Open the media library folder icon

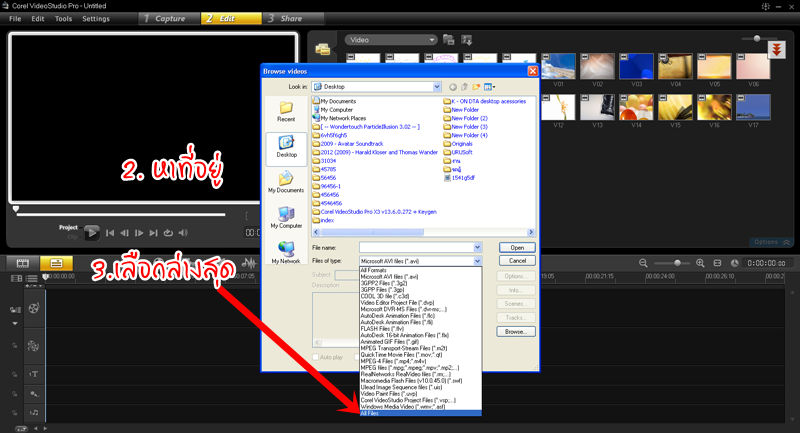[322, 49]
